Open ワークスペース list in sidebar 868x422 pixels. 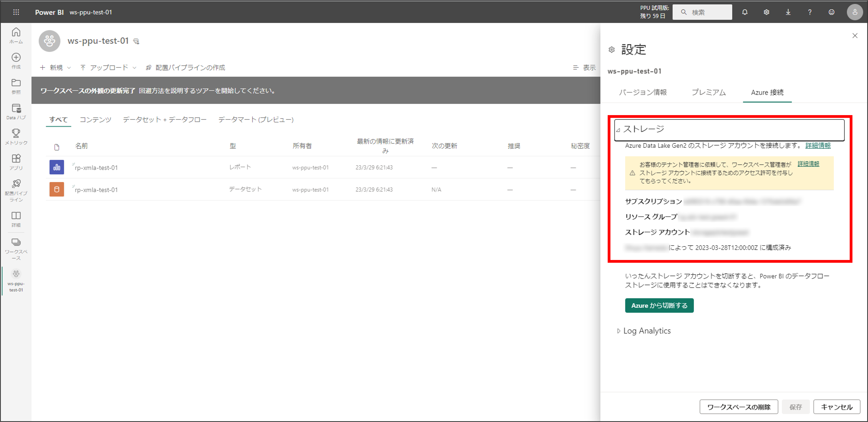(x=16, y=249)
